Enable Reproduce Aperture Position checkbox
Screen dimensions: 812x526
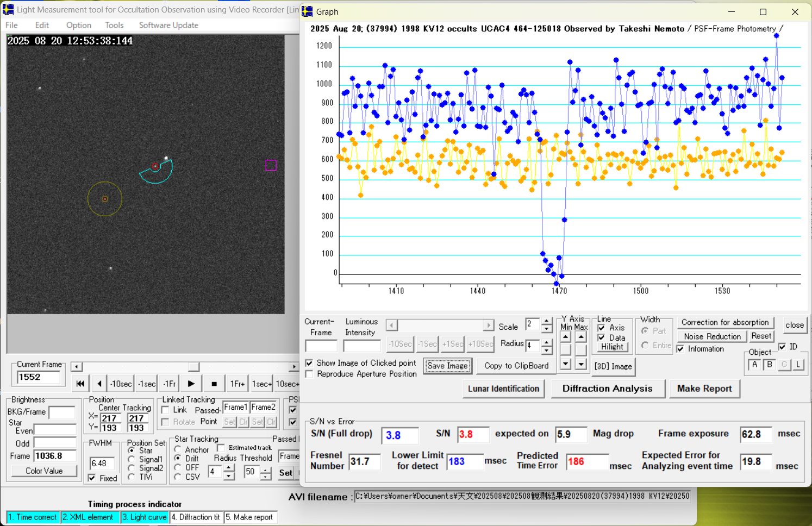tap(309, 374)
